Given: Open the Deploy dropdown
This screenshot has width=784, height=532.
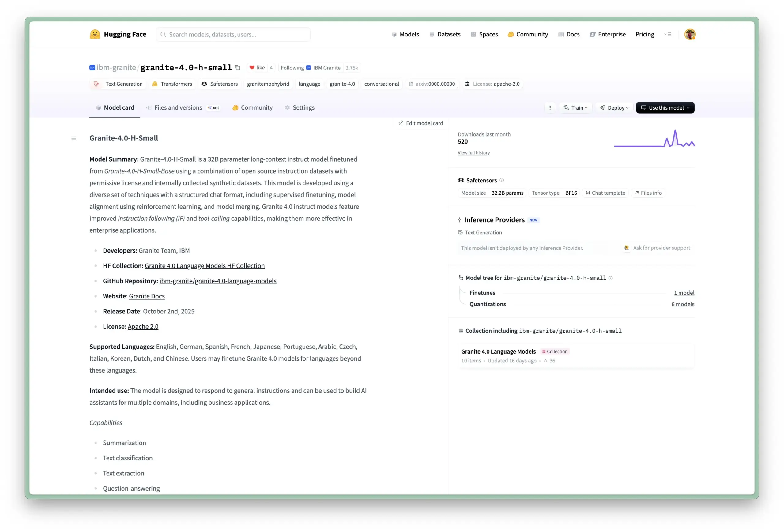Looking at the screenshot, I should tap(614, 107).
